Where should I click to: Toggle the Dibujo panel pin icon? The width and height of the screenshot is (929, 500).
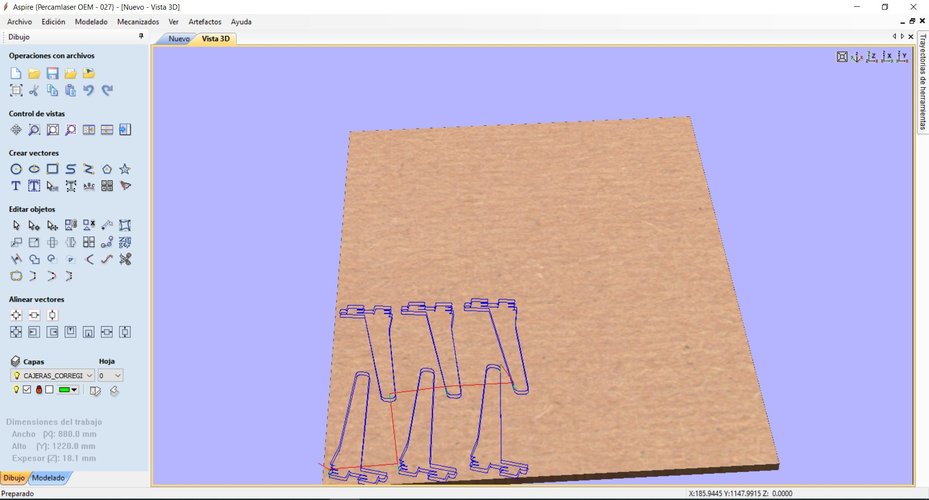pyautogui.click(x=141, y=37)
